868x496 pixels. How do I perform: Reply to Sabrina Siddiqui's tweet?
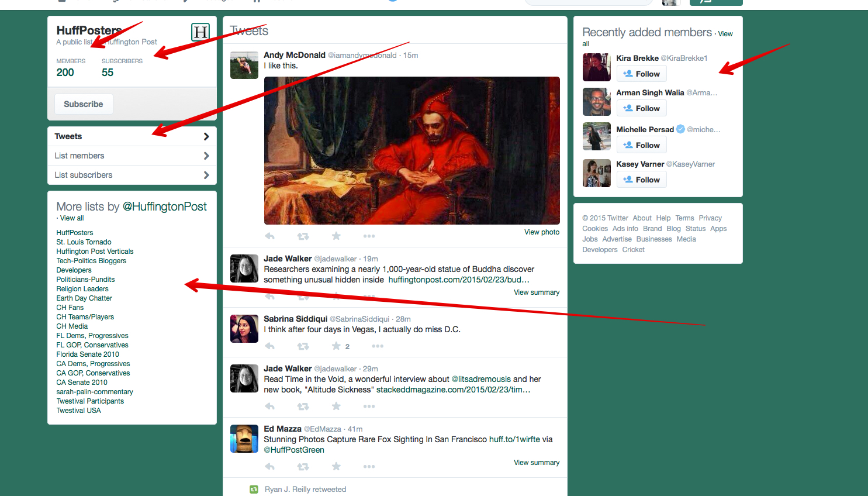tap(269, 346)
